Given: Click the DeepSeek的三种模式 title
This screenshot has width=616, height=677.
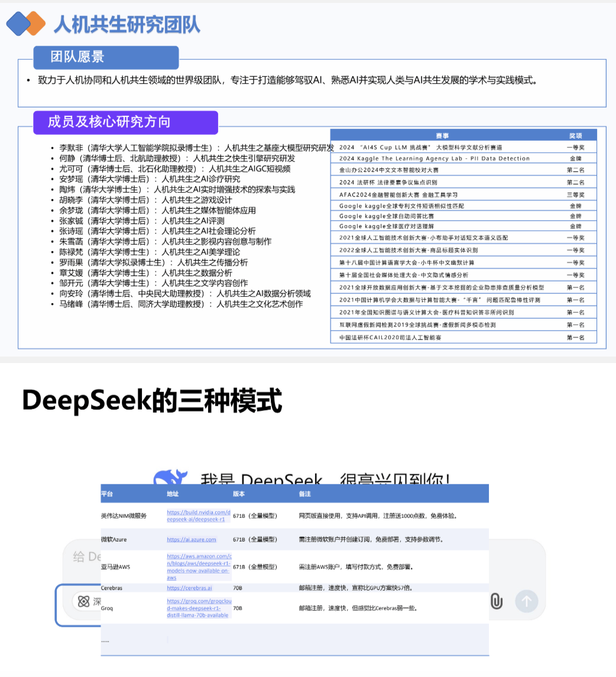Looking at the screenshot, I should (152, 400).
